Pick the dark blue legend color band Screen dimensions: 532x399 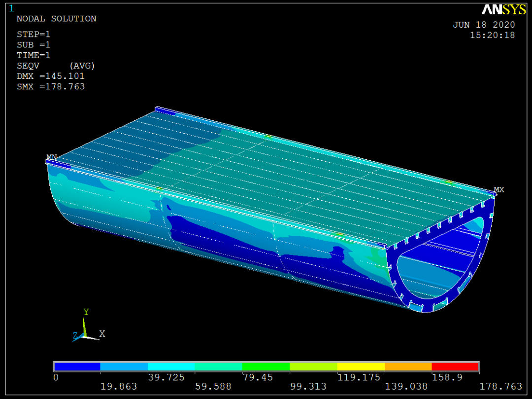click(77, 366)
